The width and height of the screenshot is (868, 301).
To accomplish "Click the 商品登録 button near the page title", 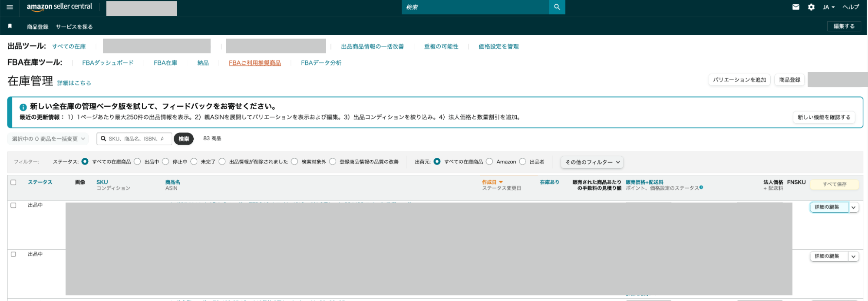I will (x=789, y=80).
